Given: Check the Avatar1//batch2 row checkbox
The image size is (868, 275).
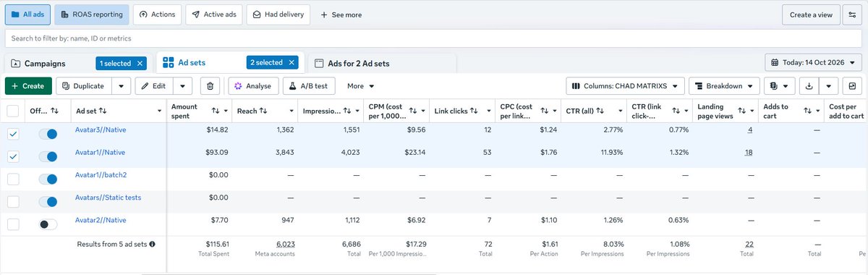Looking at the screenshot, I should click(x=13, y=179).
